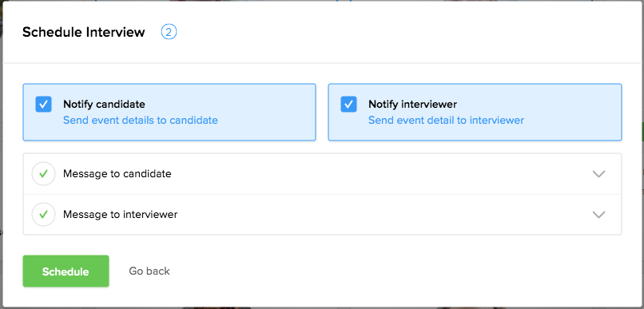Click Send event details to candidate text

(x=141, y=121)
